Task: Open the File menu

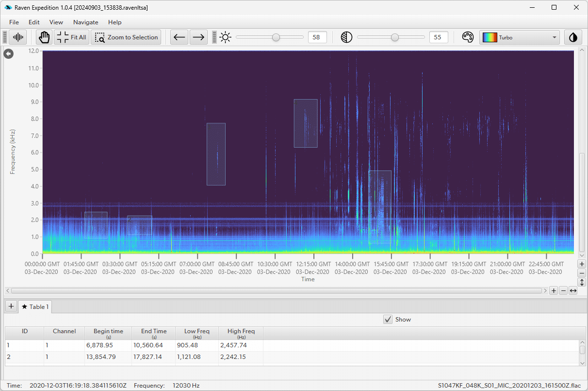Action: pos(14,22)
